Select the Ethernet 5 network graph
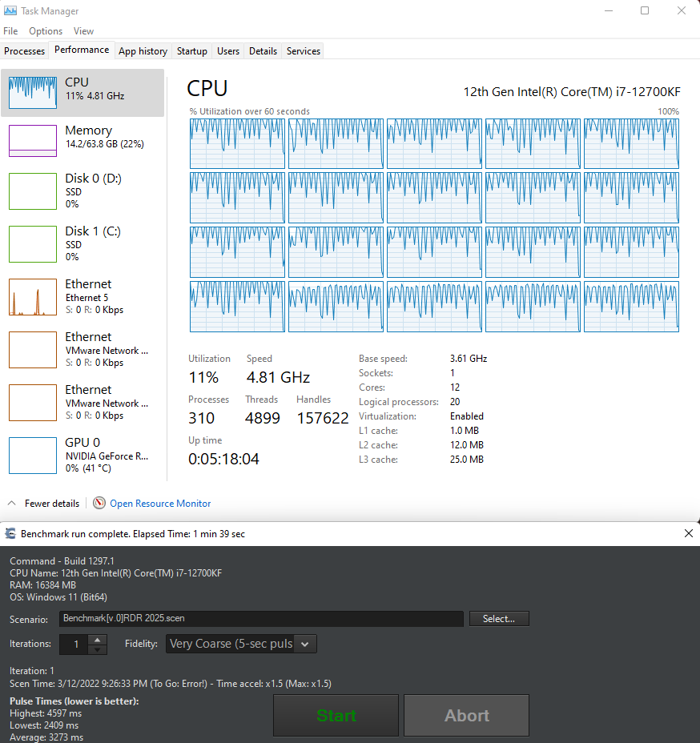 point(33,297)
